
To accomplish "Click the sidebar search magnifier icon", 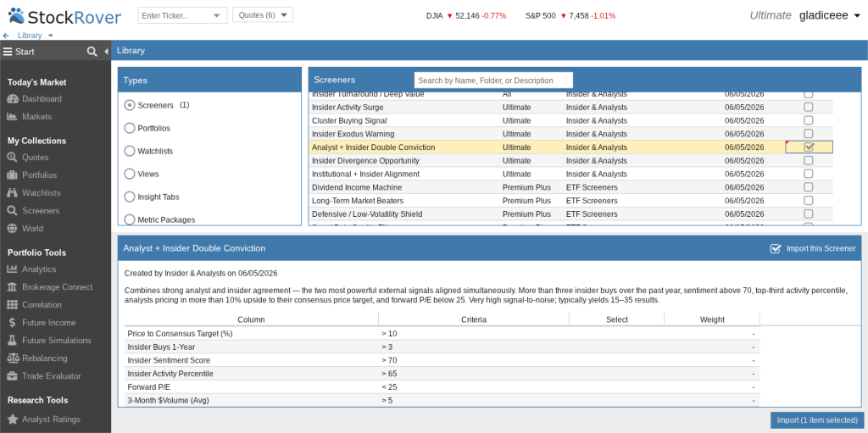I will (92, 52).
